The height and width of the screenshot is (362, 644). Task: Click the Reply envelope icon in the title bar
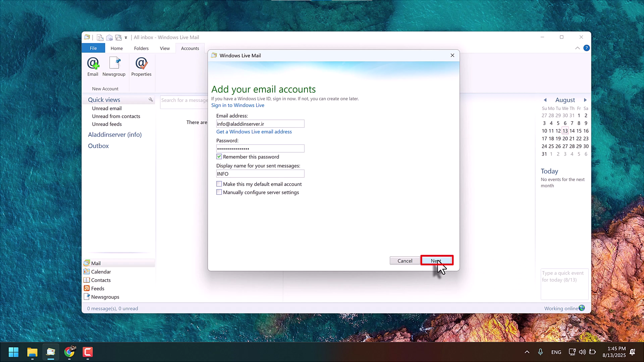[x=109, y=37]
